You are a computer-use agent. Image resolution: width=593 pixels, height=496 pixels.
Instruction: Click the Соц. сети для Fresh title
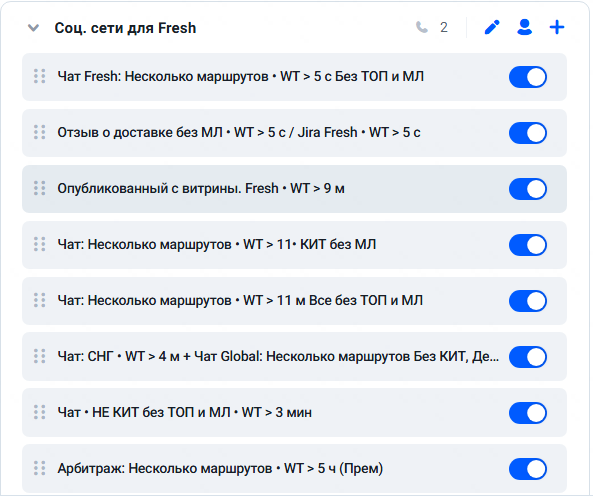click(x=125, y=28)
